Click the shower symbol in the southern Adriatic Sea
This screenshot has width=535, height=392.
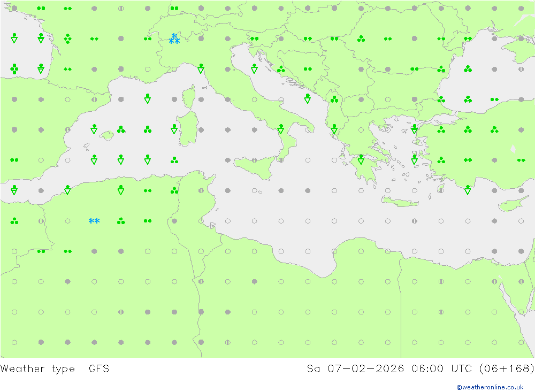pos(308,98)
